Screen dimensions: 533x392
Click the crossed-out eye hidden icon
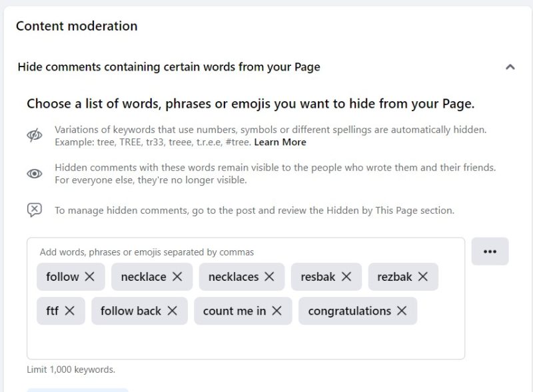pyautogui.click(x=35, y=135)
